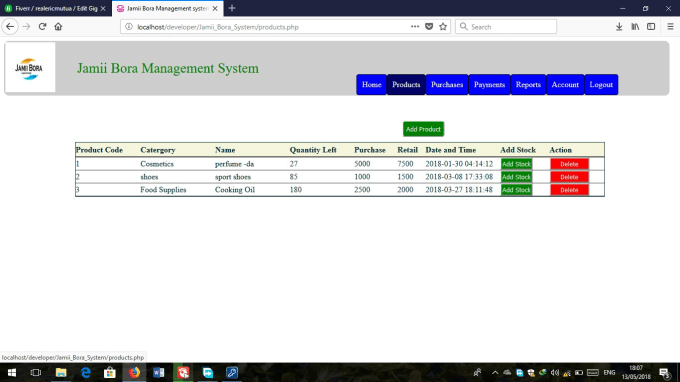Screen dimensions: 680x382
Task: Click the Logout menu item
Action: (601, 85)
